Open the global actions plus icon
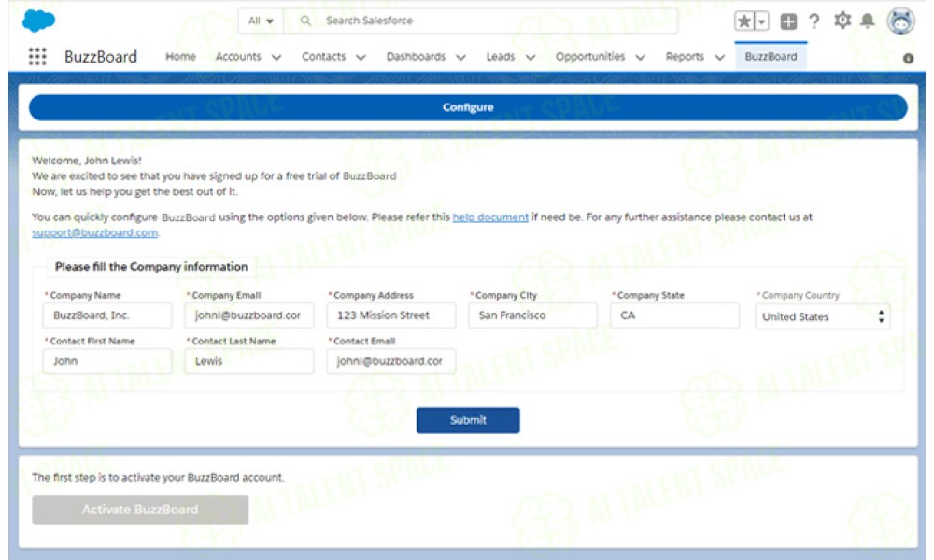The height and width of the screenshot is (560, 934). point(788,21)
